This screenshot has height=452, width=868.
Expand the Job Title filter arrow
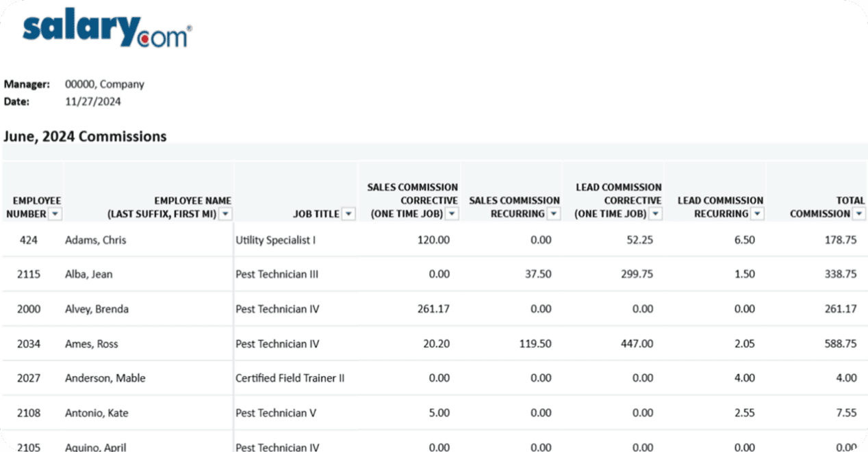click(x=349, y=214)
